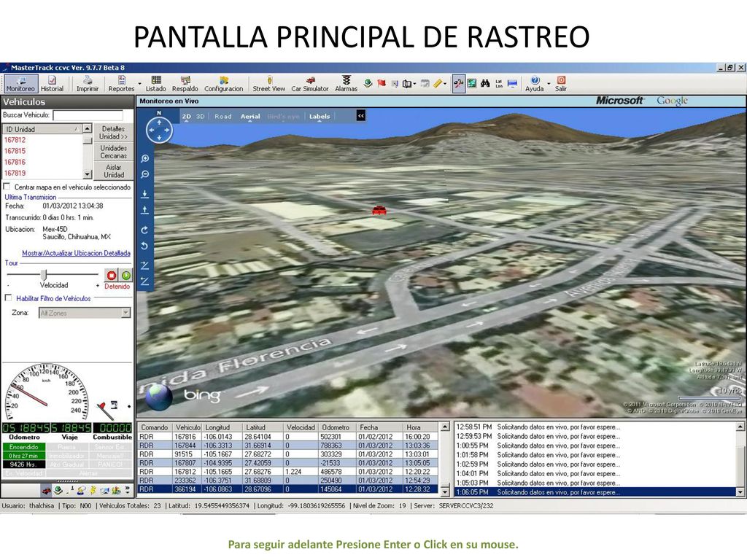
Task: Click the map tilt up arrow
Action: pos(145,209)
